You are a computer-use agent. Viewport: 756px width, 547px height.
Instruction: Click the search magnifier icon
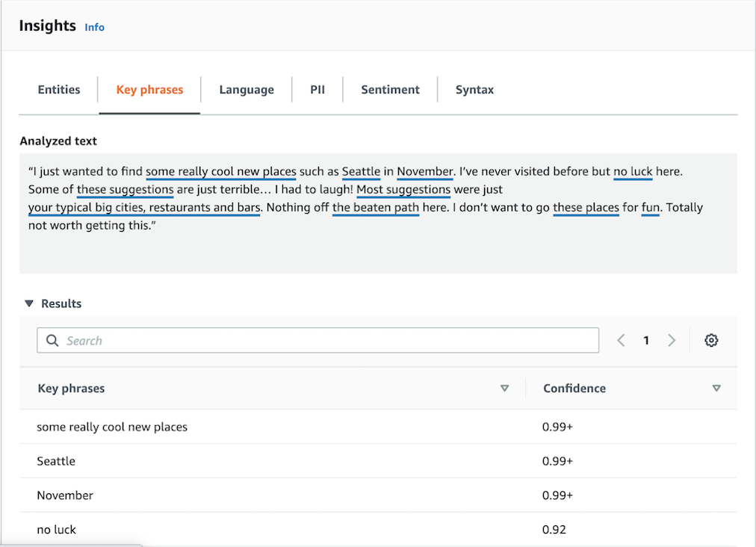click(x=52, y=341)
